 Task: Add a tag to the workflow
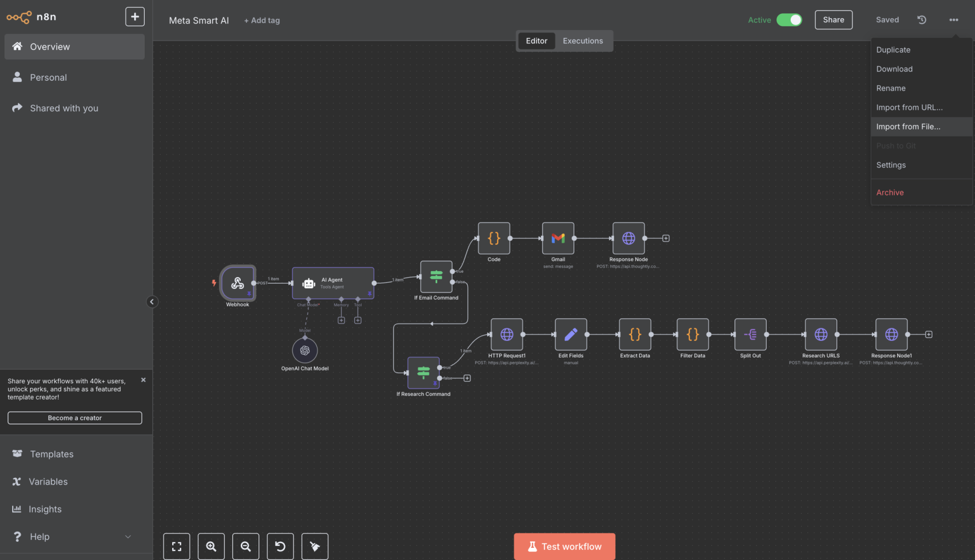[262, 20]
